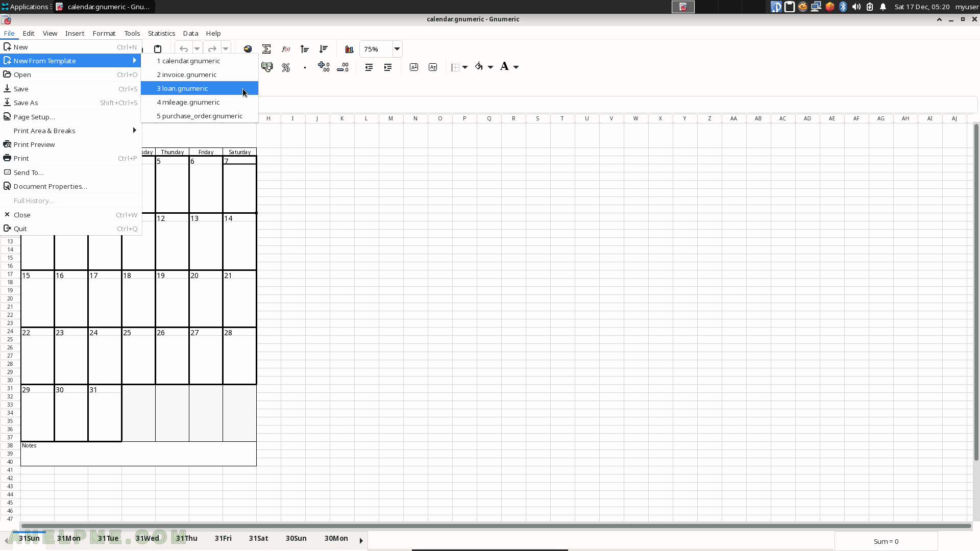
Task: Apply thousands separator format icon
Action: tap(305, 67)
